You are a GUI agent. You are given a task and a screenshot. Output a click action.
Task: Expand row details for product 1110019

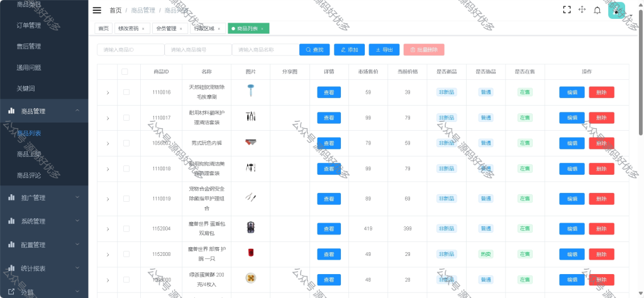click(108, 199)
